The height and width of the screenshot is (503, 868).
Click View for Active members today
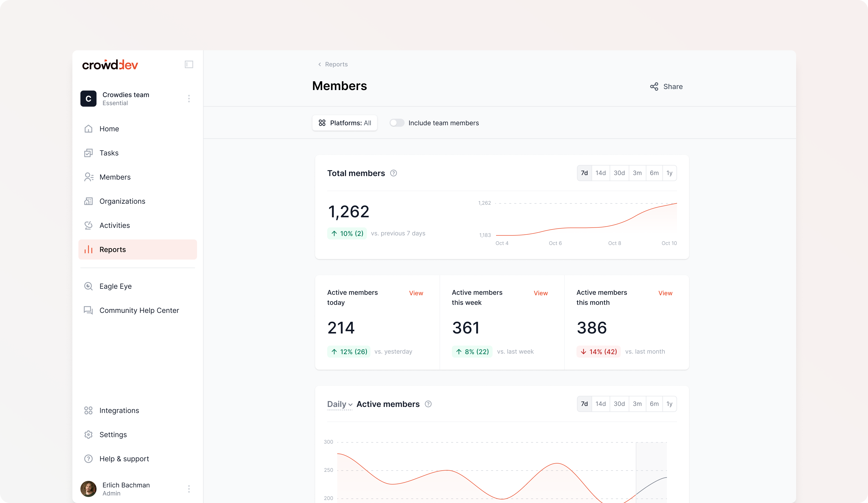pyautogui.click(x=416, y=293)
